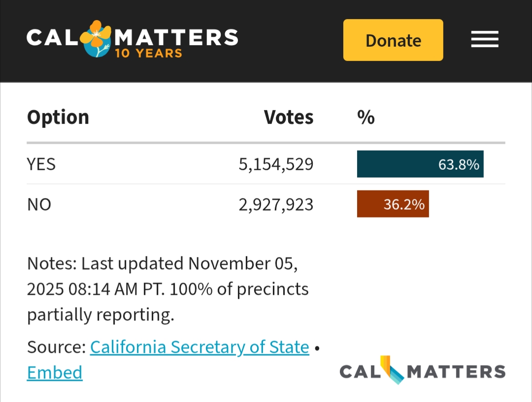Screen dimensions: 532x402
Task: Select the 2,927,923 vote count
Action: click(x=276, y=204)
